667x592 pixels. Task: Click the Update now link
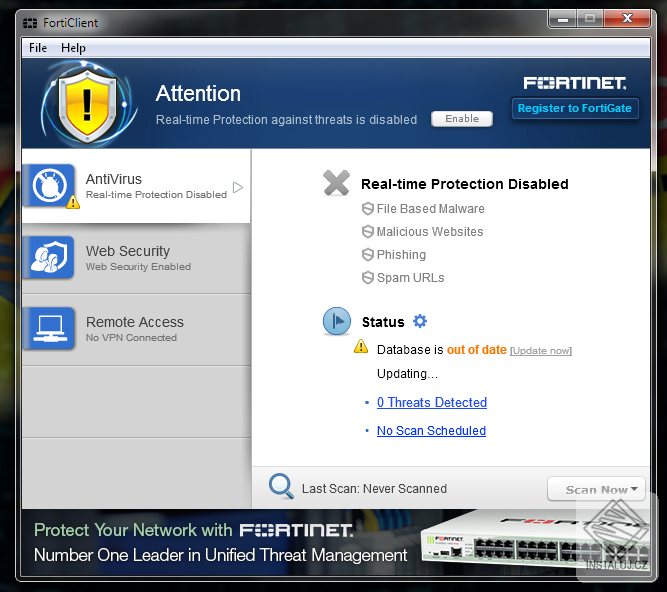point(541,351)
